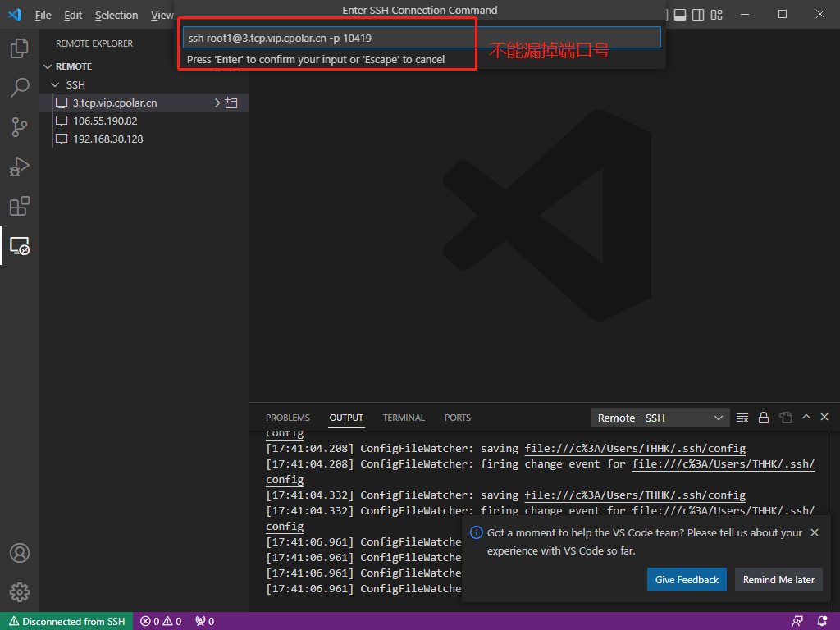
Task: Open the Remote - SSH output channel dropdown
Action: [x=660, y=418]
